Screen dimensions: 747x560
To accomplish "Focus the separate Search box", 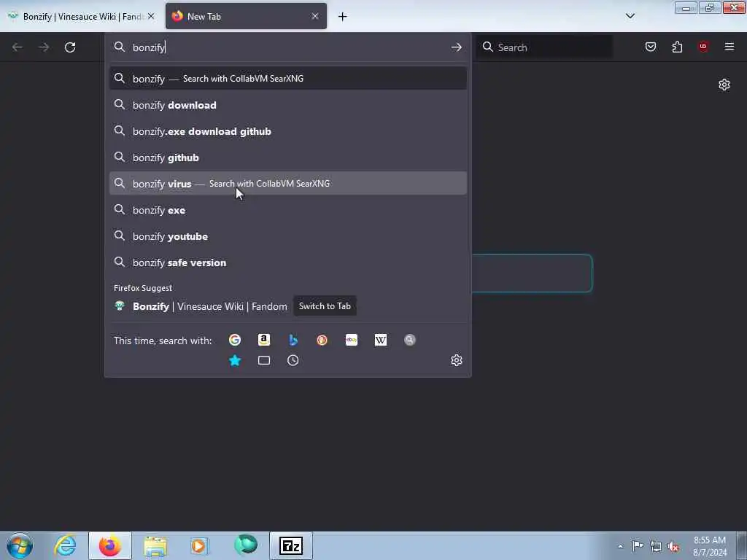I will (544, 47).
